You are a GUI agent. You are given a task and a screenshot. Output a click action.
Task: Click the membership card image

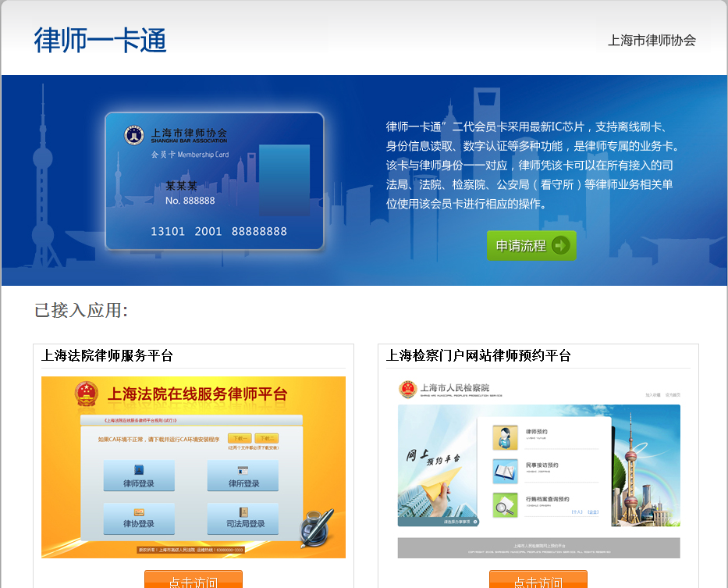click(x=215, y=181)
